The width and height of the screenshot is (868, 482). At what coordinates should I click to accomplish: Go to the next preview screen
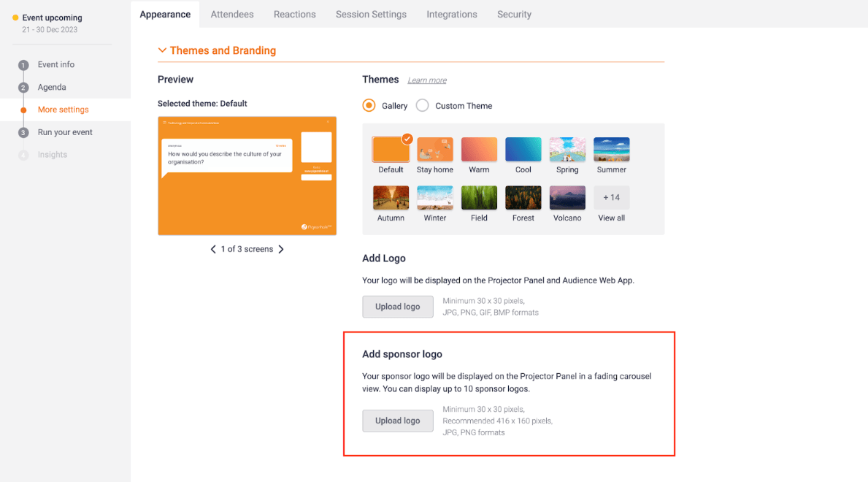281,249
